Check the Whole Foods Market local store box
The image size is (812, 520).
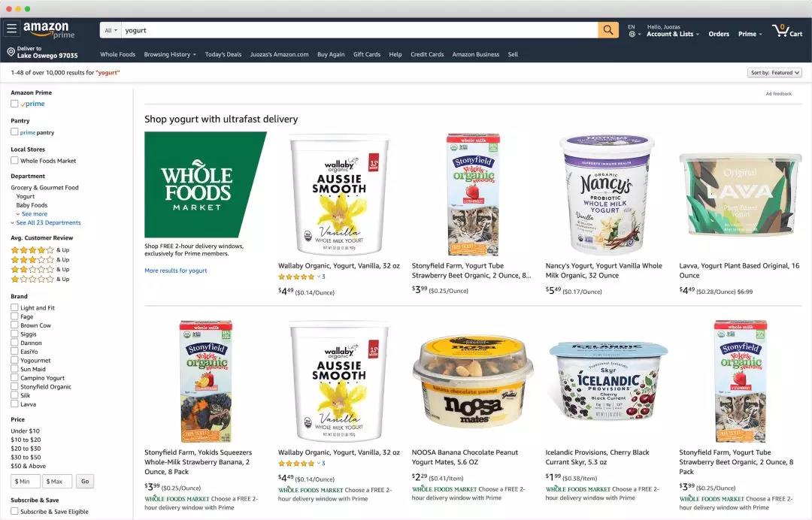[14, 160]
